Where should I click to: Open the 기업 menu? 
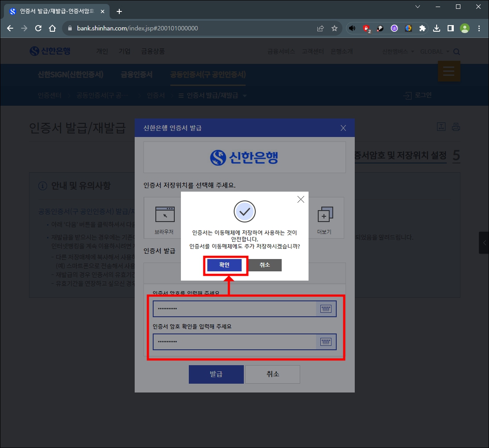tap(125, 51)
